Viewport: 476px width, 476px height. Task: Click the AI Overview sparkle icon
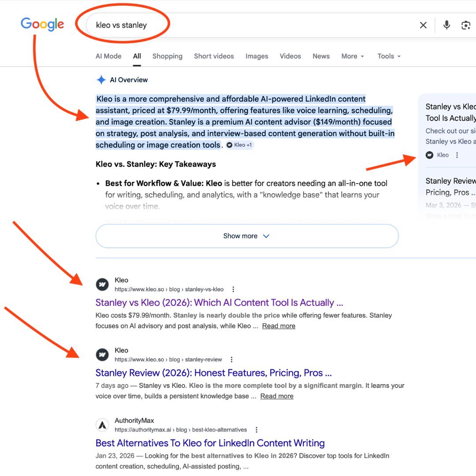pyautogui.click(x=101, y=80)
